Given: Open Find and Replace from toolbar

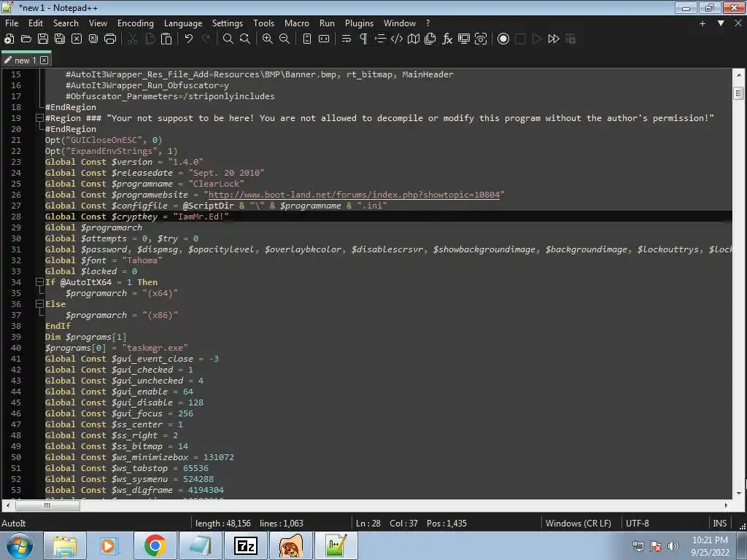Looking at the screenshot, I should (x=245, y=39).
